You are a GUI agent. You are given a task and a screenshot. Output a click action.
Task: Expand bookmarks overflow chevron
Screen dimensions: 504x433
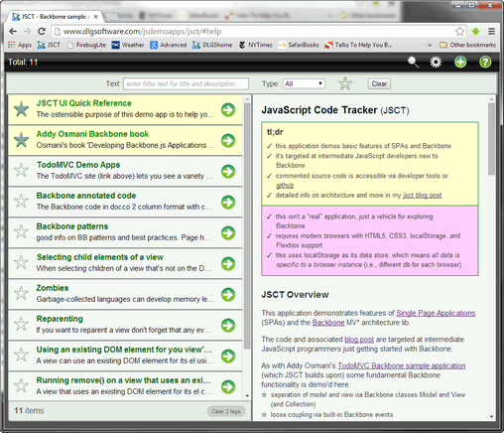tap(430, 45)
